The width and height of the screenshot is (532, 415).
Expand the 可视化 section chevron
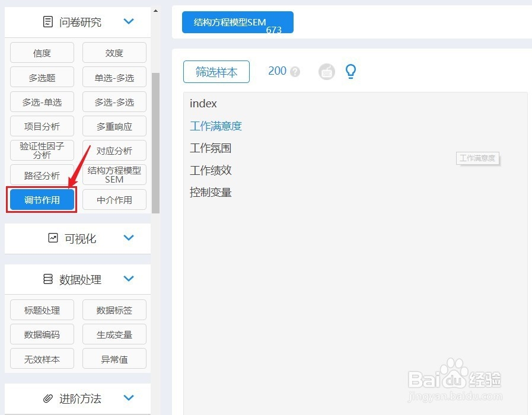click(129, 238)
